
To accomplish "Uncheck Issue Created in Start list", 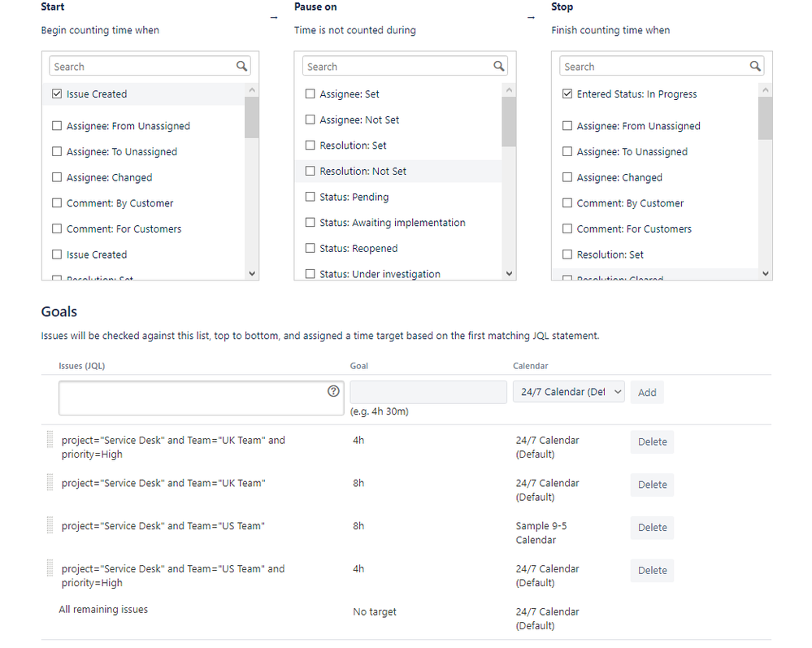I will [x=57, y=94].
